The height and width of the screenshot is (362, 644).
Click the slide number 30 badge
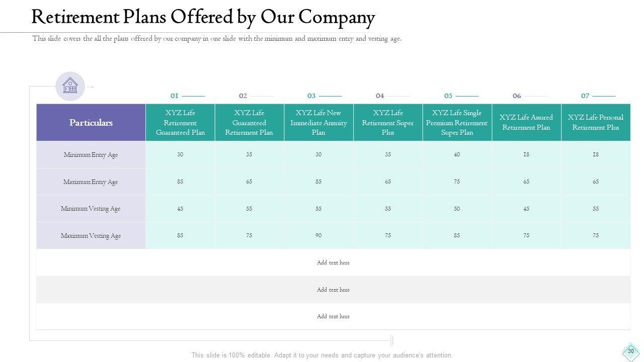click(630, 351)
